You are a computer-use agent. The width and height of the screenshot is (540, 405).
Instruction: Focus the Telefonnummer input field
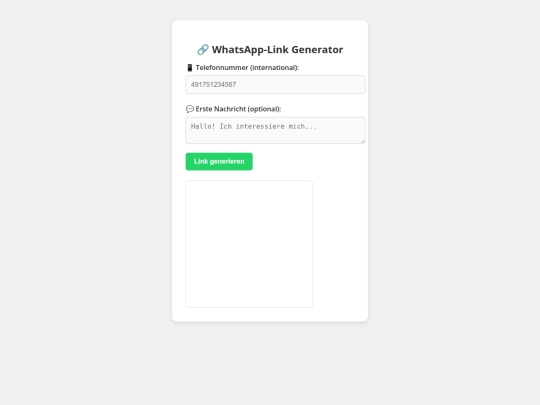[276, 85]
